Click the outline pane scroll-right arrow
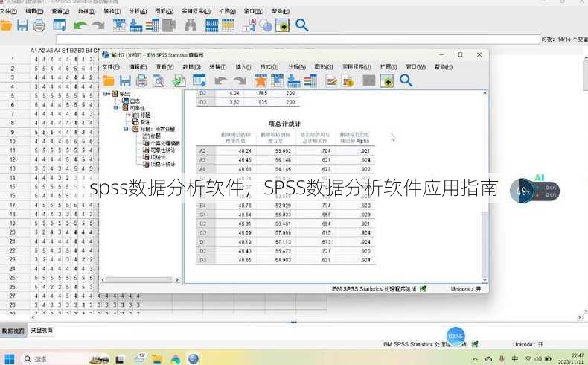 coord(177,280)
